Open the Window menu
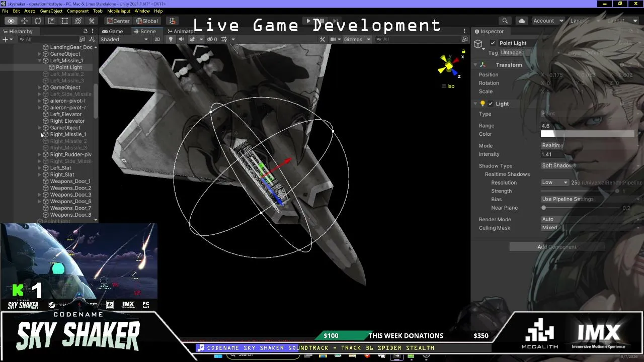Screen dimensions: 644x362 tap(142, 11)
